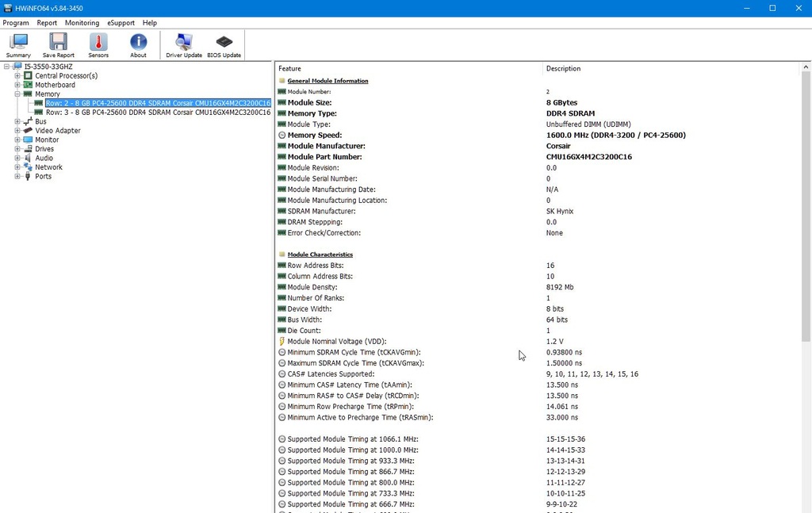Screen dimensions: 812x513
Task: Open the Program menu
Action: point(16,23)
